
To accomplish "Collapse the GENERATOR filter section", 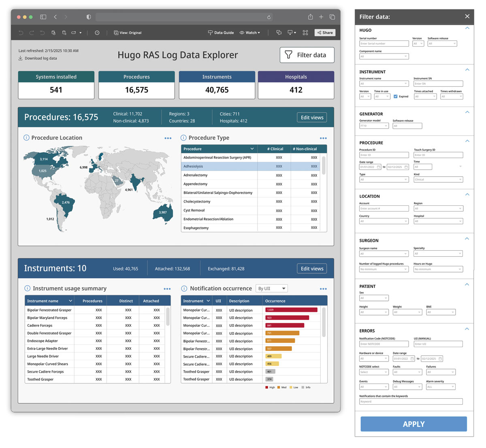I will click(x=467, y=112).
